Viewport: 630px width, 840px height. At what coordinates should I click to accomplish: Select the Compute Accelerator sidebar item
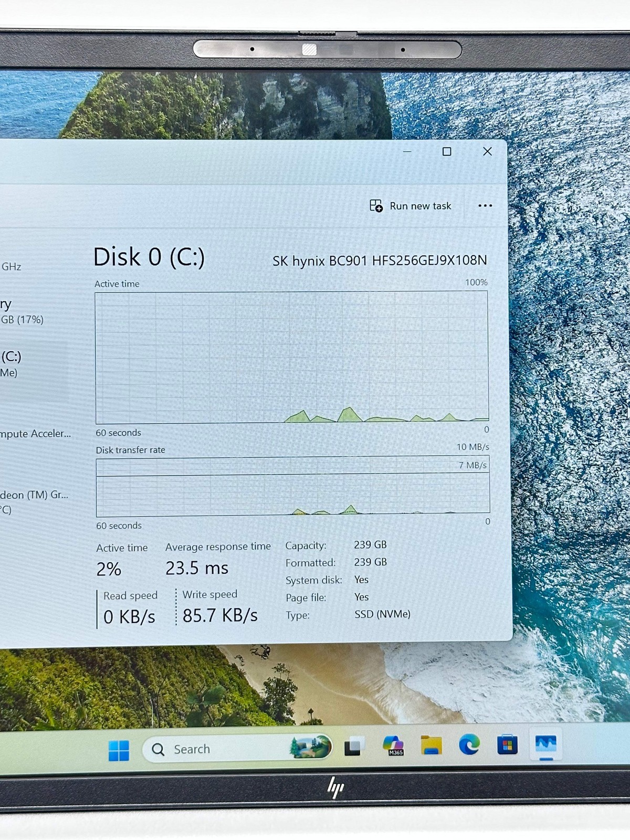pos(35,434)
